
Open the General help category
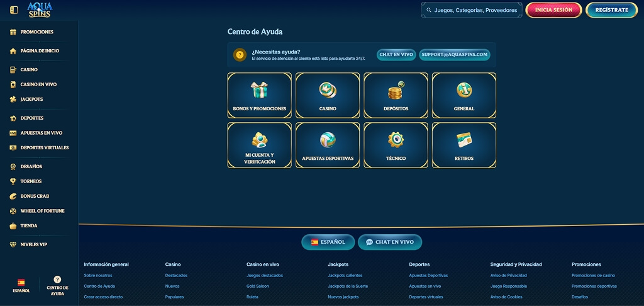tap(464, 96)
